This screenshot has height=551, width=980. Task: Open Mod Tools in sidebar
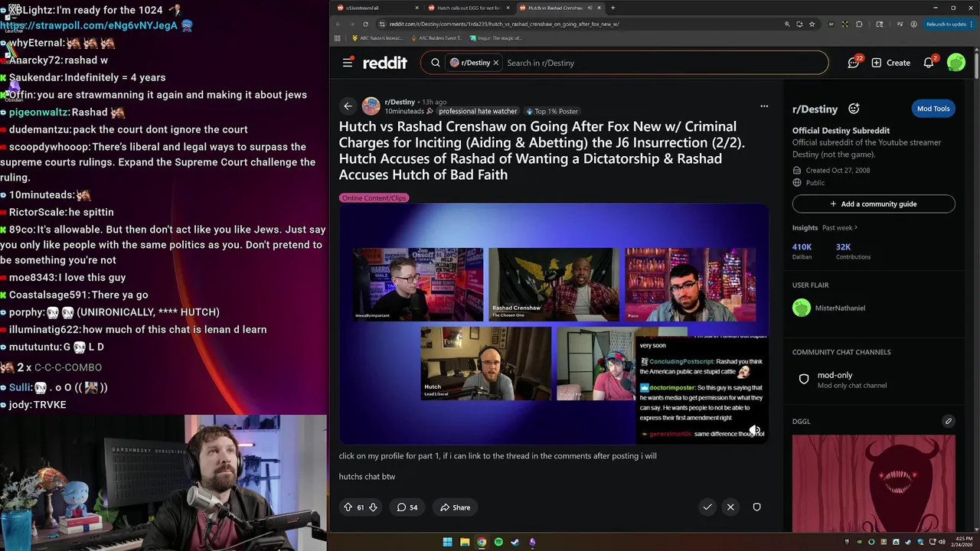933,109
